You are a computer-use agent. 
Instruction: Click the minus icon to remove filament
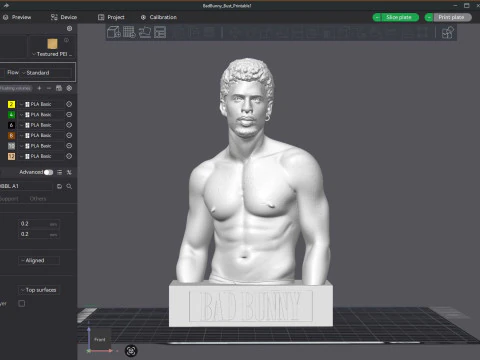pos(49,88)
